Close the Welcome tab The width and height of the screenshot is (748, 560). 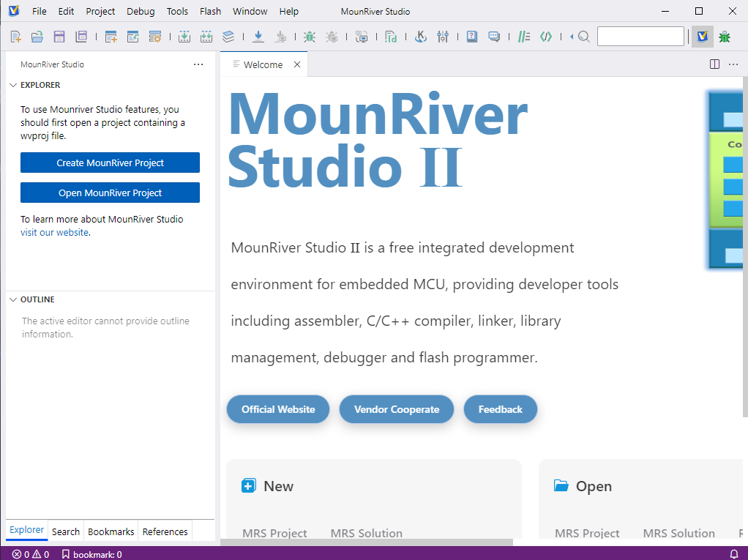pyautogui.click(x=297, y=64)
